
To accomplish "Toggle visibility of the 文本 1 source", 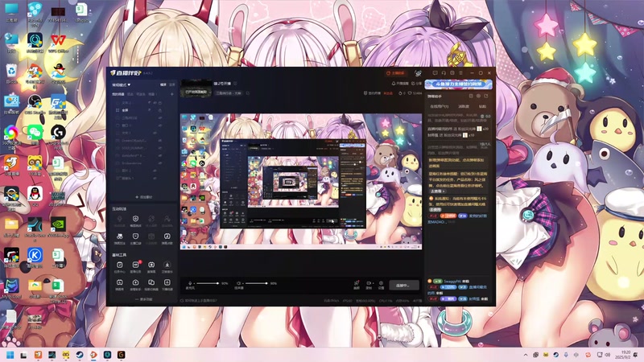I will (155, 133).
